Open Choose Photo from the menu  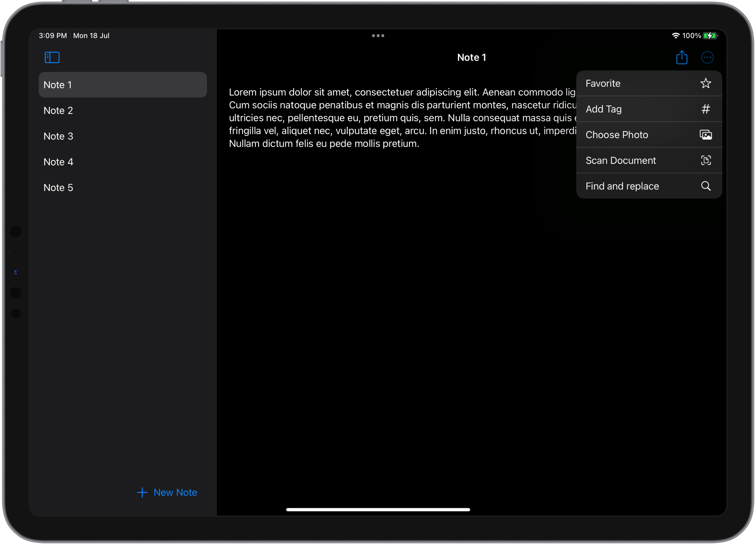pos(633,135)
